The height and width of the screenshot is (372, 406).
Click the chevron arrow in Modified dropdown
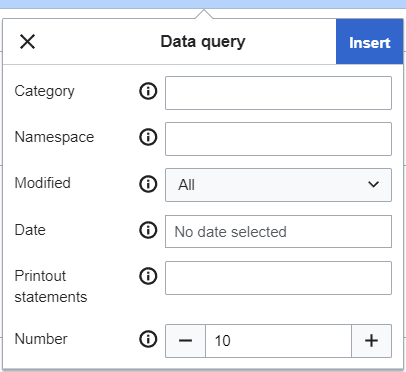[x=373, y=184]
